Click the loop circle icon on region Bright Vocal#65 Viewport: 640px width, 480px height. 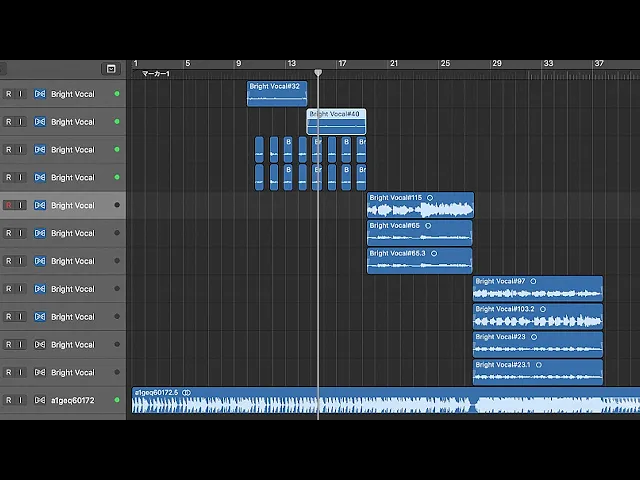tap(428, 226)
